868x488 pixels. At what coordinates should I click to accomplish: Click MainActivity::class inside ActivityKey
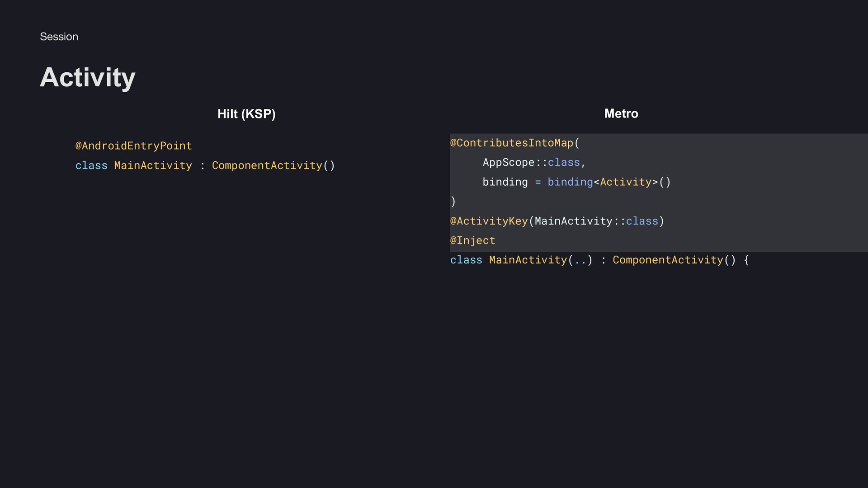pos(596,221)
